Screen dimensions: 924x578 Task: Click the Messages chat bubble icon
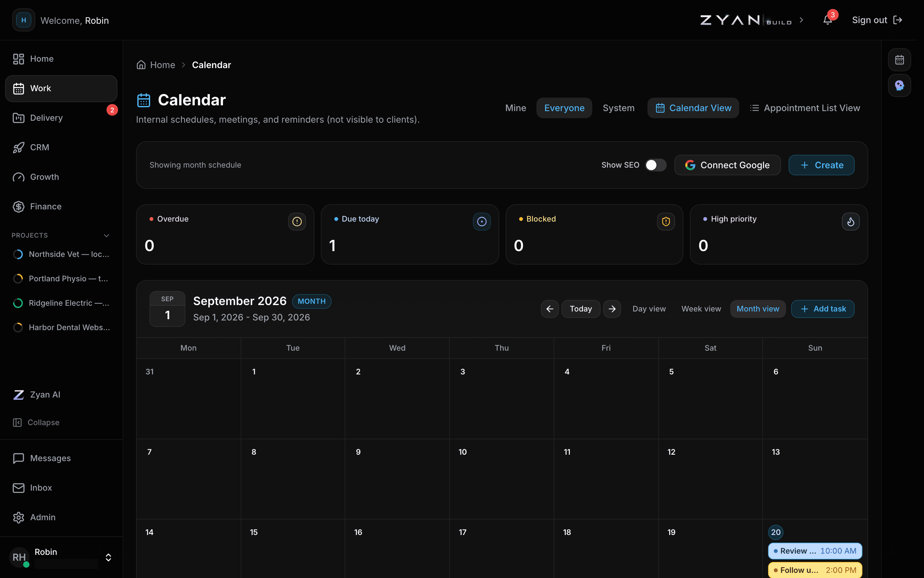click(18, 458)
